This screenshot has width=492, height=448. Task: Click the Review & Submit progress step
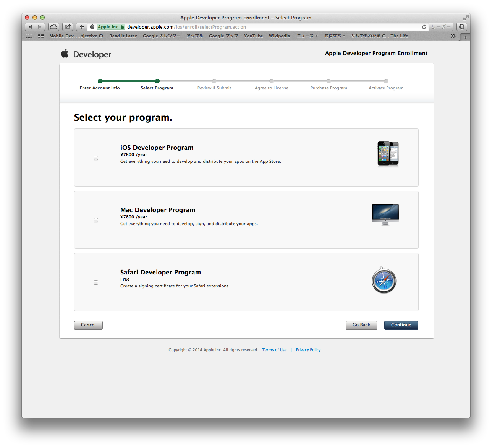(x=214, y=85)
